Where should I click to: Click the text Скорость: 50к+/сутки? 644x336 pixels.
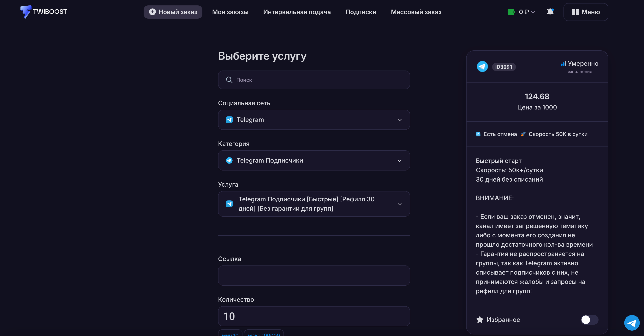click(509, 170)
